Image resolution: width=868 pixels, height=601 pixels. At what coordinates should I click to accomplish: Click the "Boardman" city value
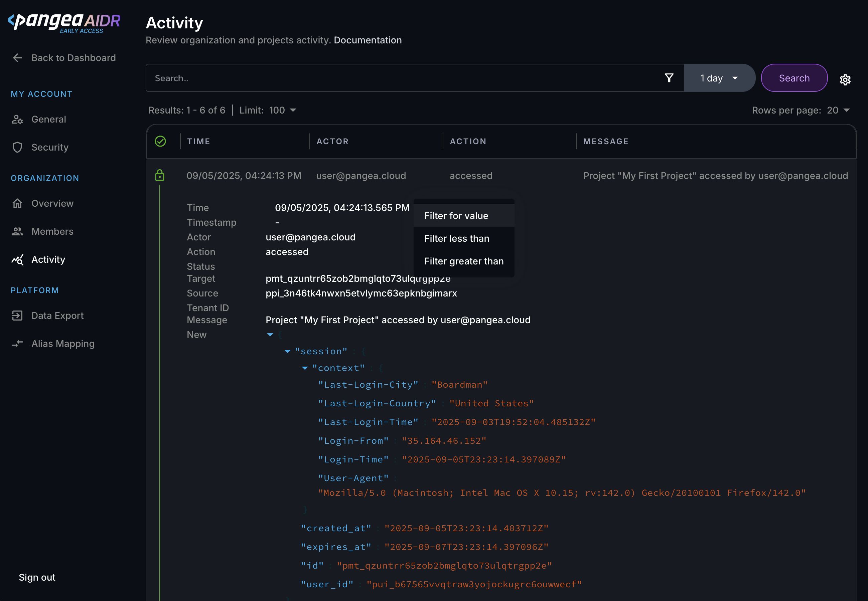point(460,385)
